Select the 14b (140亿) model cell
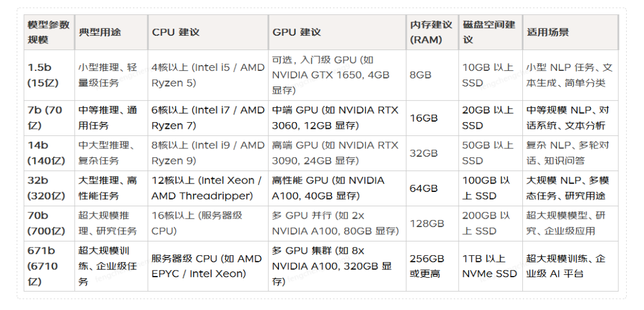The image size is (644, 310). coord(43,153)
